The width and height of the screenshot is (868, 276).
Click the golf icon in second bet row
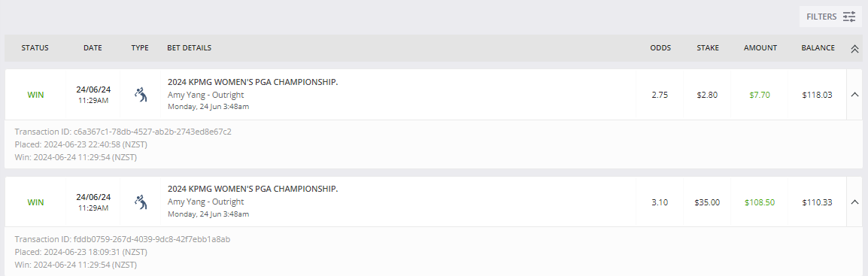(x=141, y=202)
